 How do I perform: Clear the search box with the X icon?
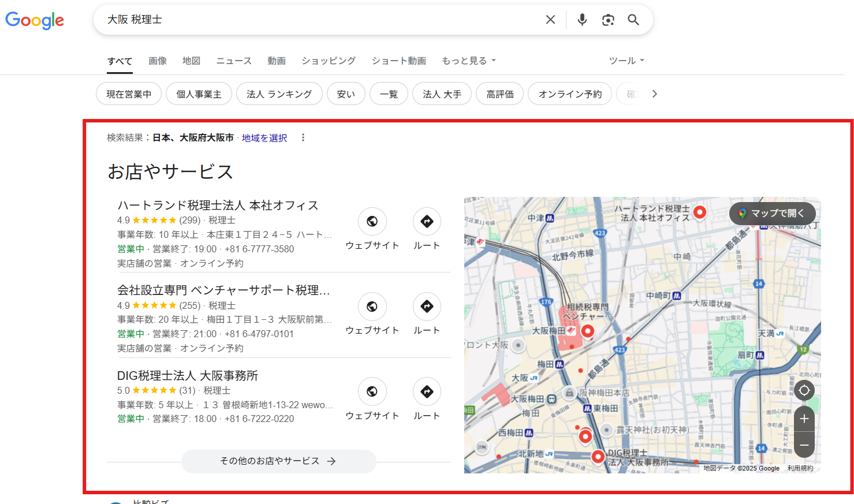pos(550,20)
